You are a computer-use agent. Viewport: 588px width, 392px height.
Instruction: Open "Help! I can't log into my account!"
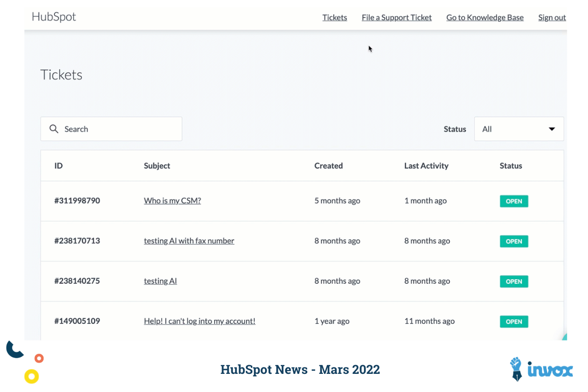pyautogui.click(x=199, y=321)
